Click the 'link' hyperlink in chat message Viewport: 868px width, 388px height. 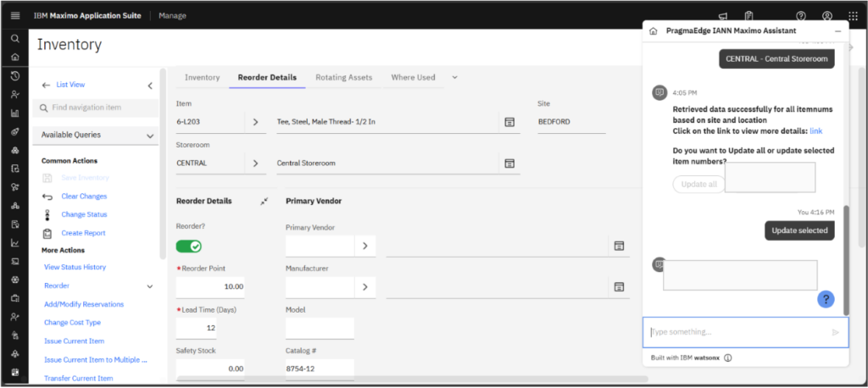click(x=816, y=131)
